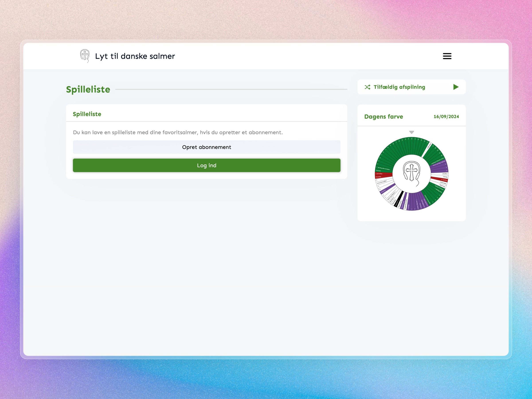The height and width of the screenshot is (399, 532).
Task: Click the red 2. Juledag wheel segment
Action: [x=444, y=180]
